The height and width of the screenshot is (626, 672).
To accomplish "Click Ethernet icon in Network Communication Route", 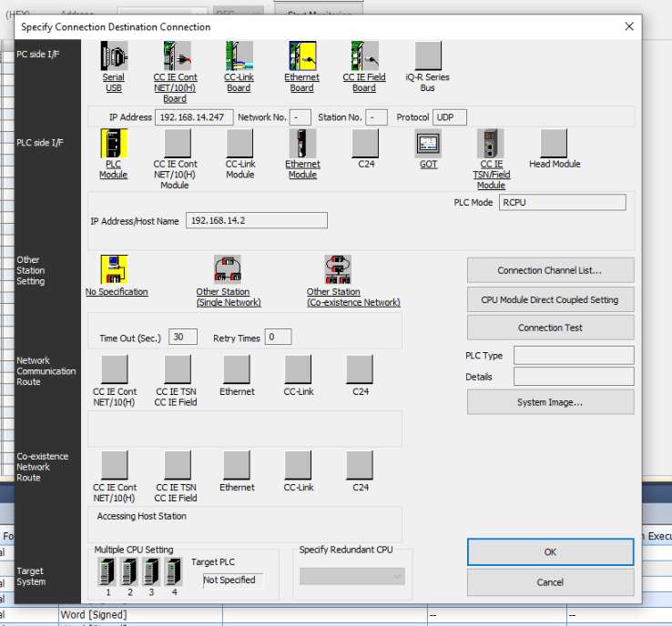I will (x=237, y=369).
